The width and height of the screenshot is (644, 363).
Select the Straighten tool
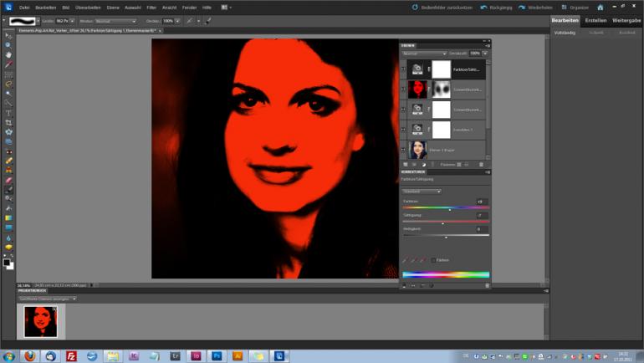(8, 141)
